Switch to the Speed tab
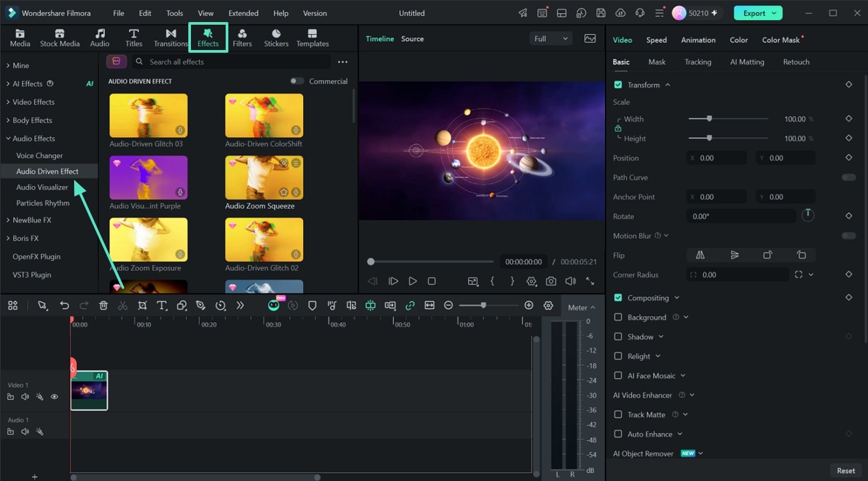 pyautogui.click(x=656, y=40)
